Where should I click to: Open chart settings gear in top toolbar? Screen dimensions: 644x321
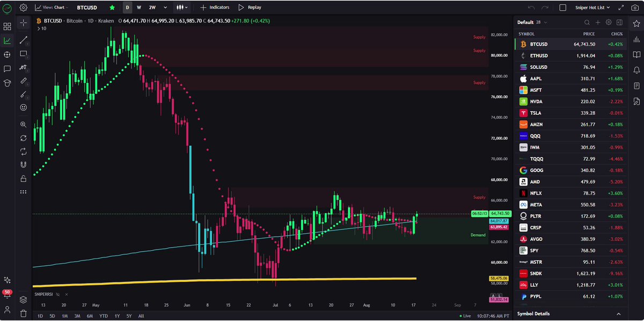tap(23, 8)
